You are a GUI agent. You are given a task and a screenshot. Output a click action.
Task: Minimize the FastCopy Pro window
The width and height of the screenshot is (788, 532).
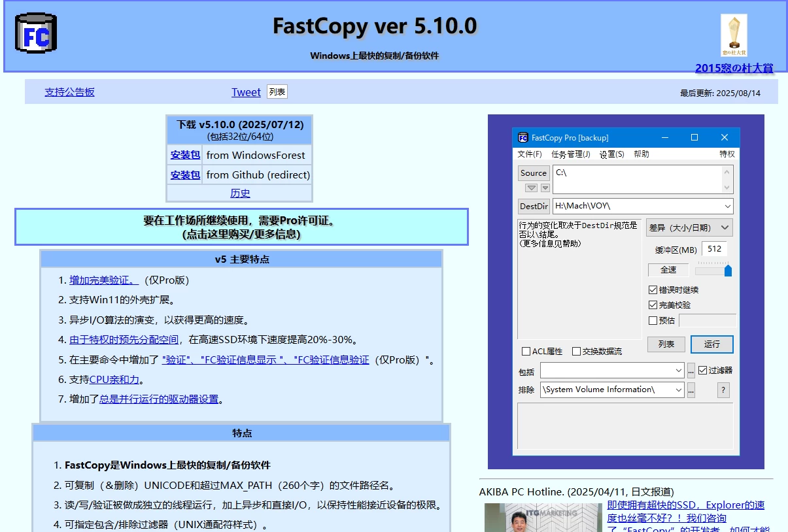(x=665, y=137)
